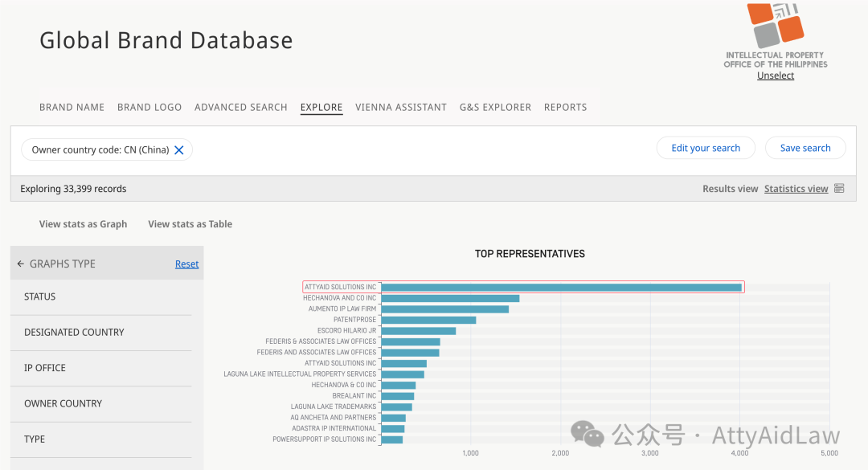
Task: Open the Brand Logo tab
Action: coord(149,108)
